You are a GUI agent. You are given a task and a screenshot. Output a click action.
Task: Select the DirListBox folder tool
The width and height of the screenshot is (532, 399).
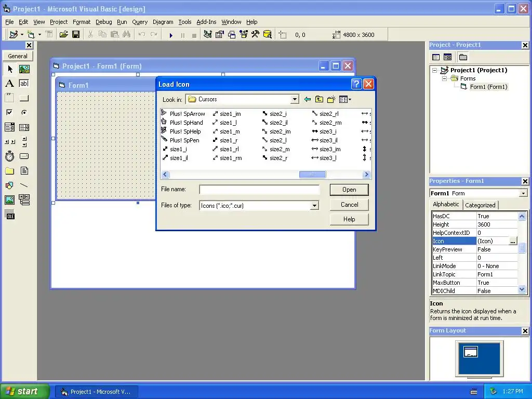[x=10, y=170]
